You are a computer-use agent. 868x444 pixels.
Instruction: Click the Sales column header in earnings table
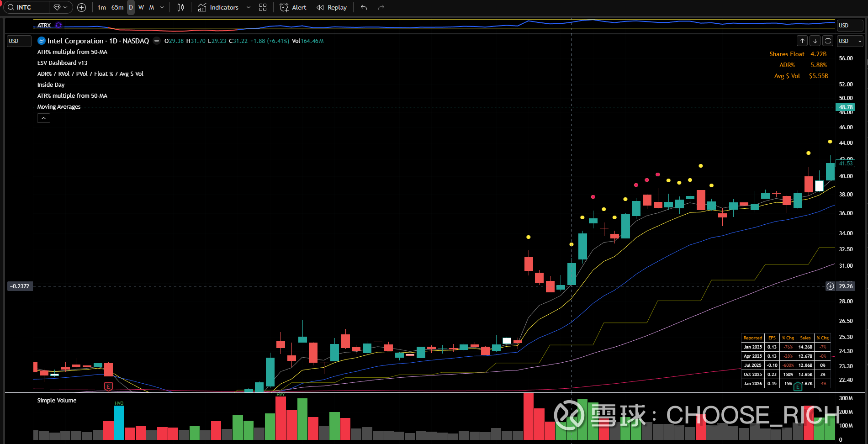[805, 338]
